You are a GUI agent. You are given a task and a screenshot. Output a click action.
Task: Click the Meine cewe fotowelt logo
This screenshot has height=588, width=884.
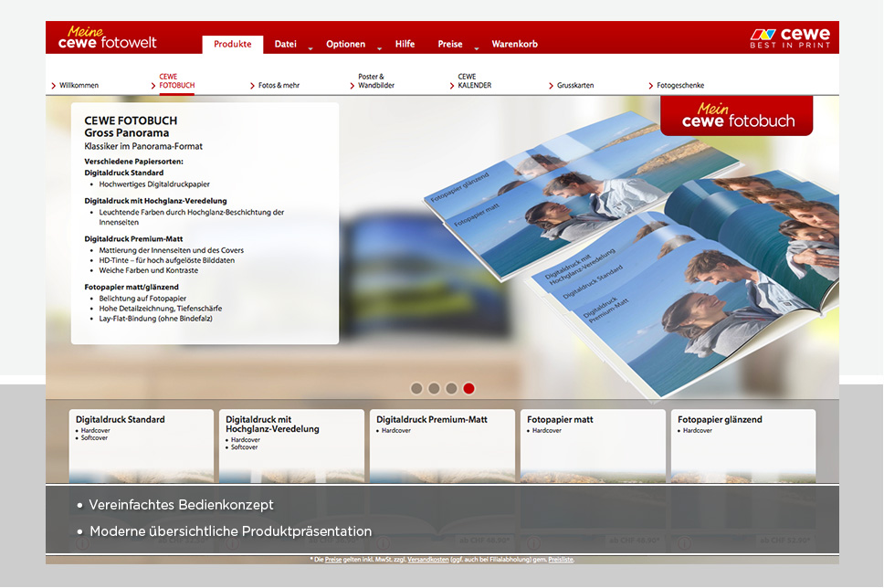[x=107, y=37]
